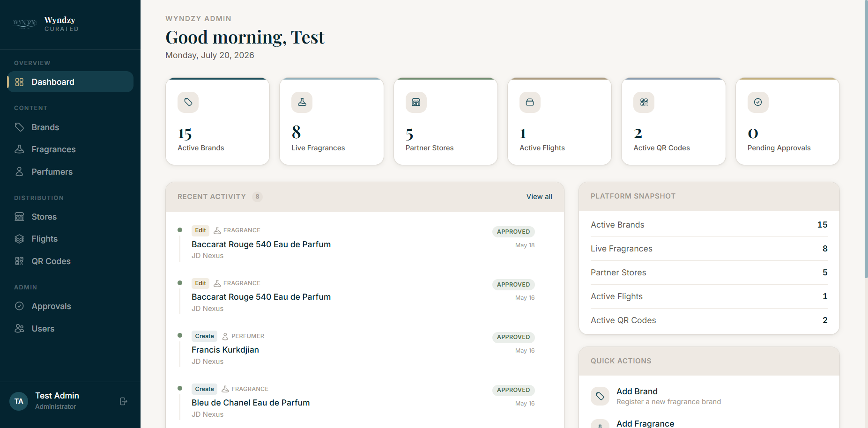Click the Perfumers person icon in sidebar

point(19,172)
